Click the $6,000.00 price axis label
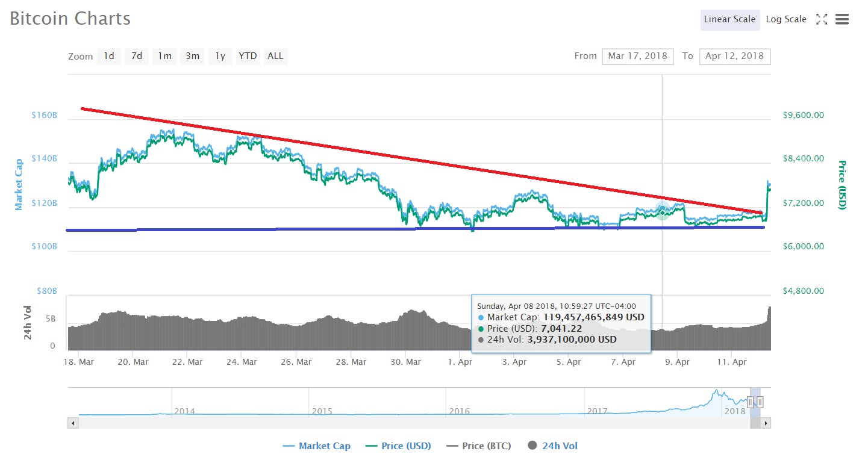 click(804, 247)
